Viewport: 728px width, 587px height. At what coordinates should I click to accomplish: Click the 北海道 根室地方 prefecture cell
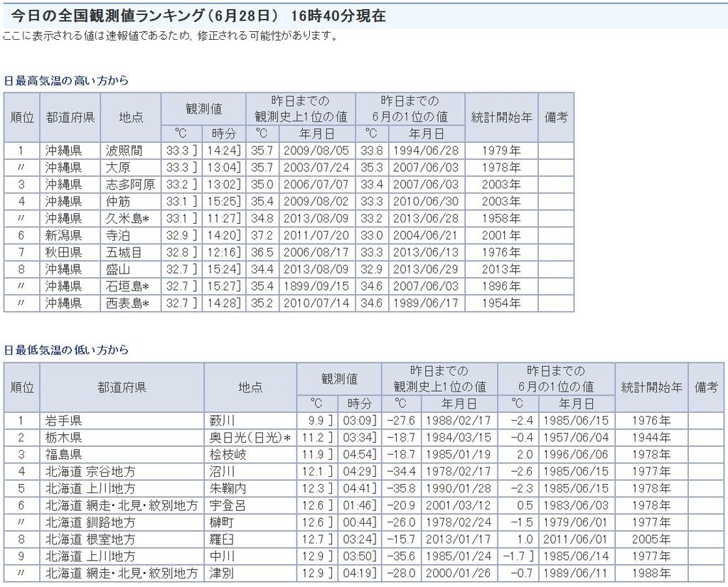click(90, 539)
